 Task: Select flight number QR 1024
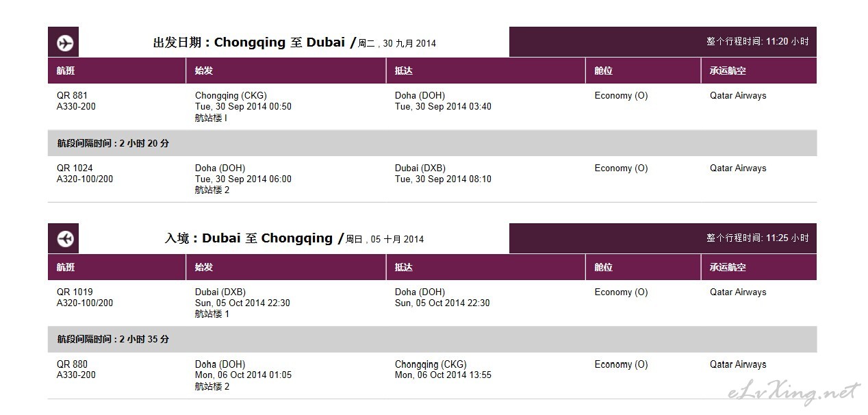point(75,168)
